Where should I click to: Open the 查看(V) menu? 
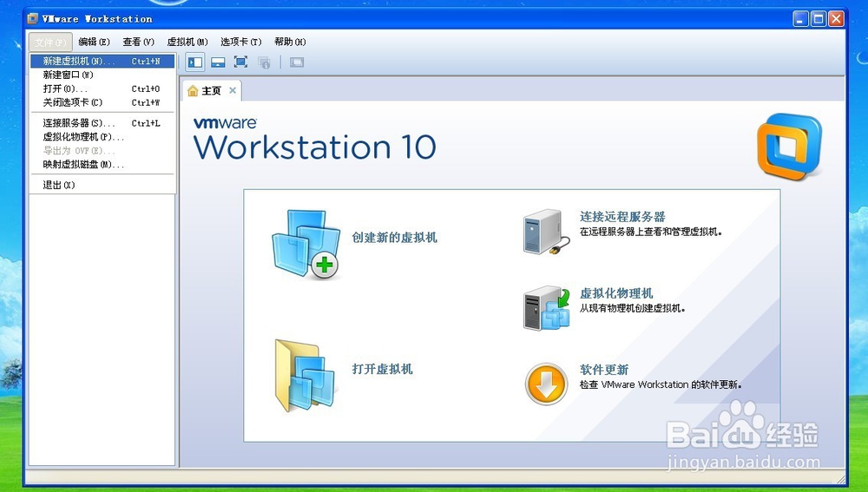[138, 42]
